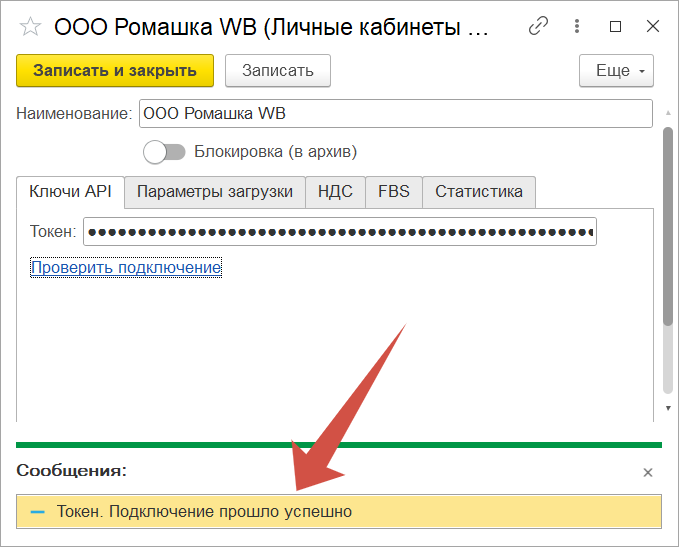Focus the Наименование input field

[395, 114]
